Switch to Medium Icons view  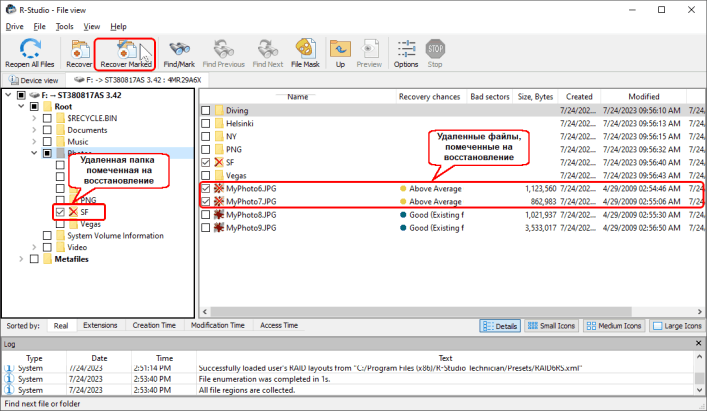pos(614,326)
